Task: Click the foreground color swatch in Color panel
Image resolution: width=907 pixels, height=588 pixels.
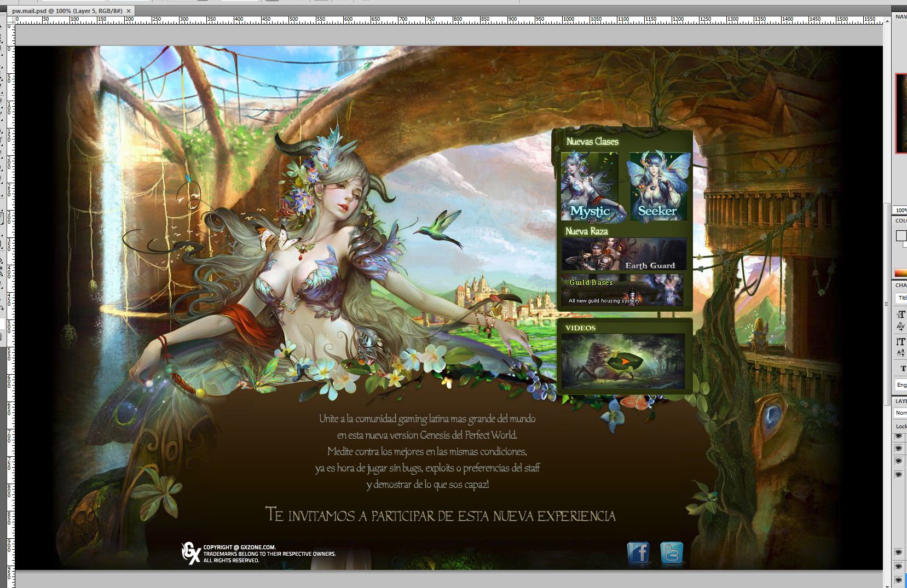Action: pyautogui.click(x=901, y=236)
